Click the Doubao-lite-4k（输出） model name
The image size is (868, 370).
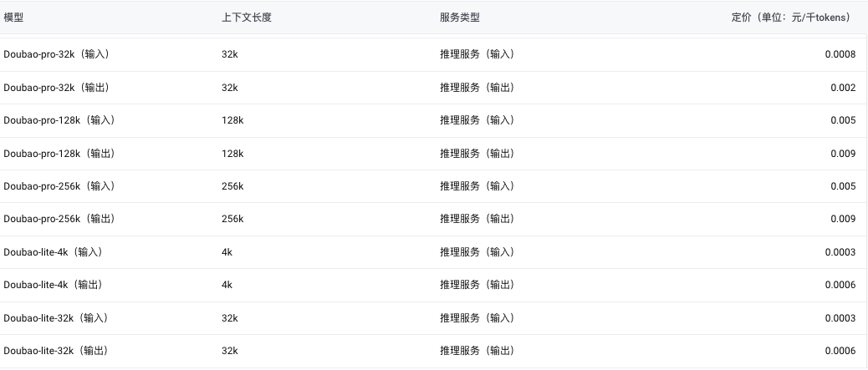[x=55, y=284]
